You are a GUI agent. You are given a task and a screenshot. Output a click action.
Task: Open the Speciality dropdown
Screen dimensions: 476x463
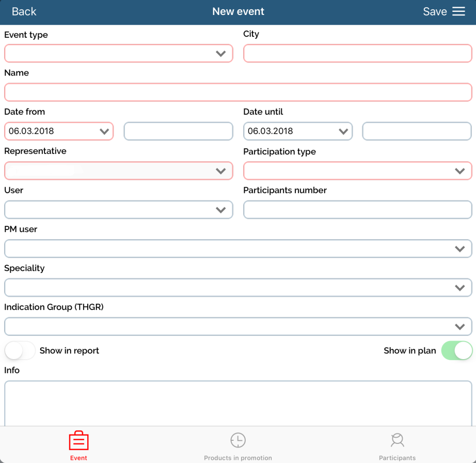click(x=238, y=287)
